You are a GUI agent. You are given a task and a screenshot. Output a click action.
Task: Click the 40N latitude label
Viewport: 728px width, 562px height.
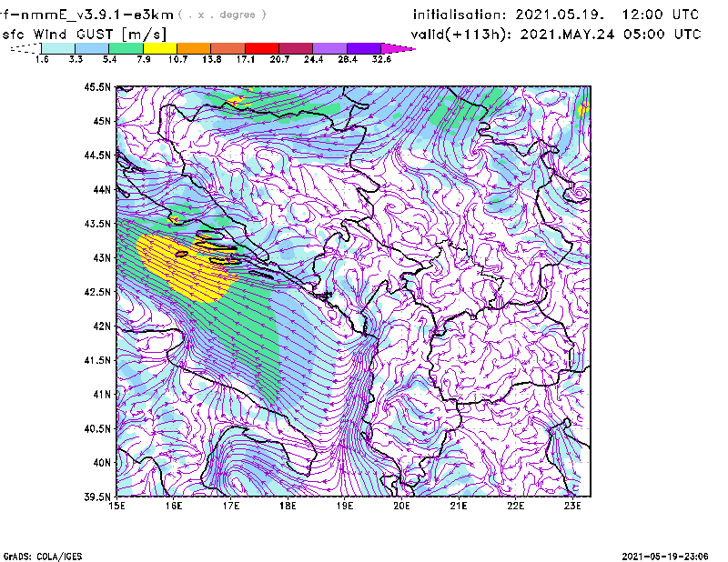click(x=102, y=463)
